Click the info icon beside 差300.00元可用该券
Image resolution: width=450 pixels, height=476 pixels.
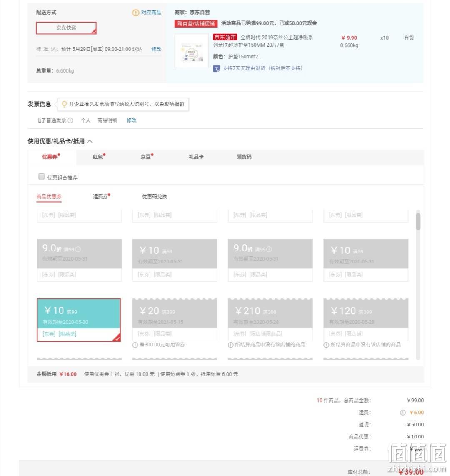coord(135,345)
